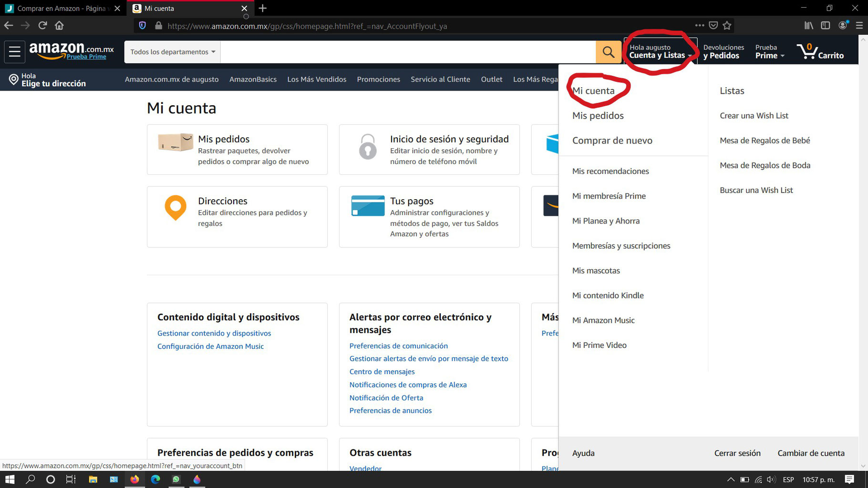Click the orange search magnifier button
868x488 pixels.
click(x=608, y=51)
